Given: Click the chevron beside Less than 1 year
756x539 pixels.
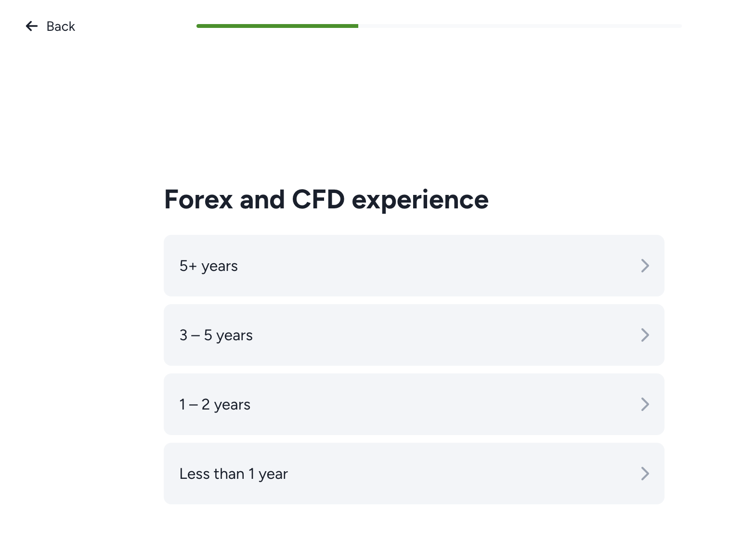Looking at the screenshot, I should coord(645,474).
